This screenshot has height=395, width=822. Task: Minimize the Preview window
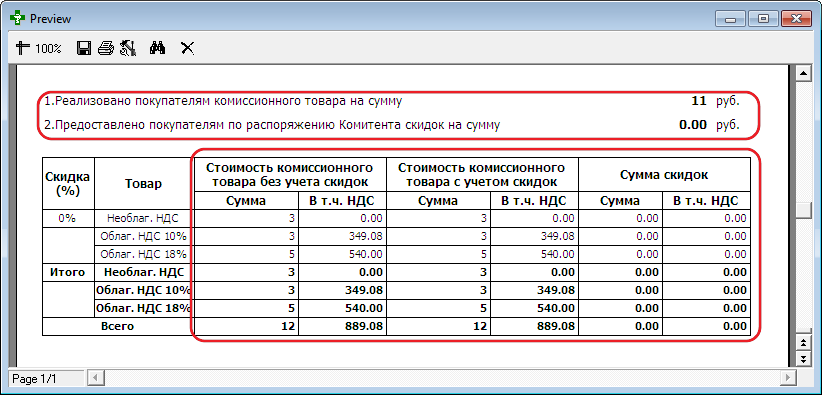pyautogui.click(x=731, y=19)
